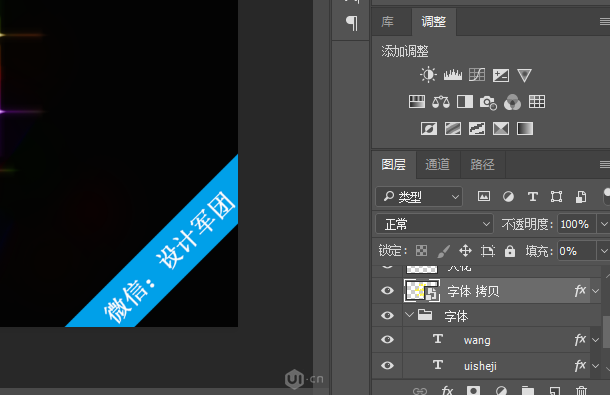The height and width of the screenshot is (395, 610).
Task: Open the opacity slider dropdown arrow
Action: [x=603, y=224]
